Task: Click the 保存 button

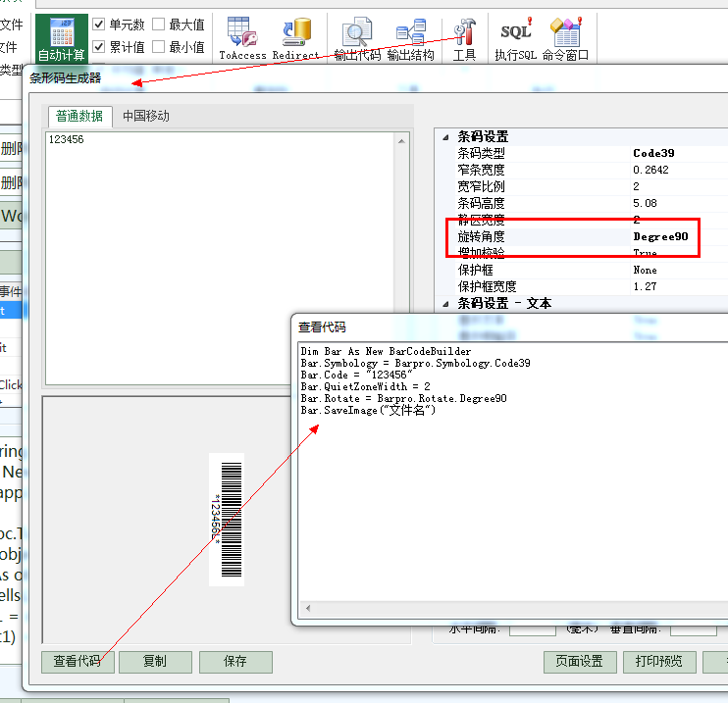Action: click(x=235, y=662)
